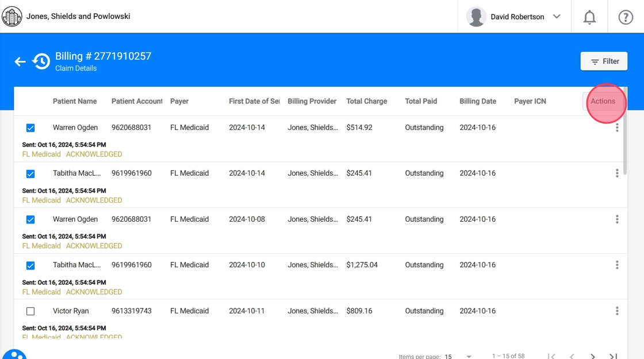Click the Billing Date column header

[478, 101]
